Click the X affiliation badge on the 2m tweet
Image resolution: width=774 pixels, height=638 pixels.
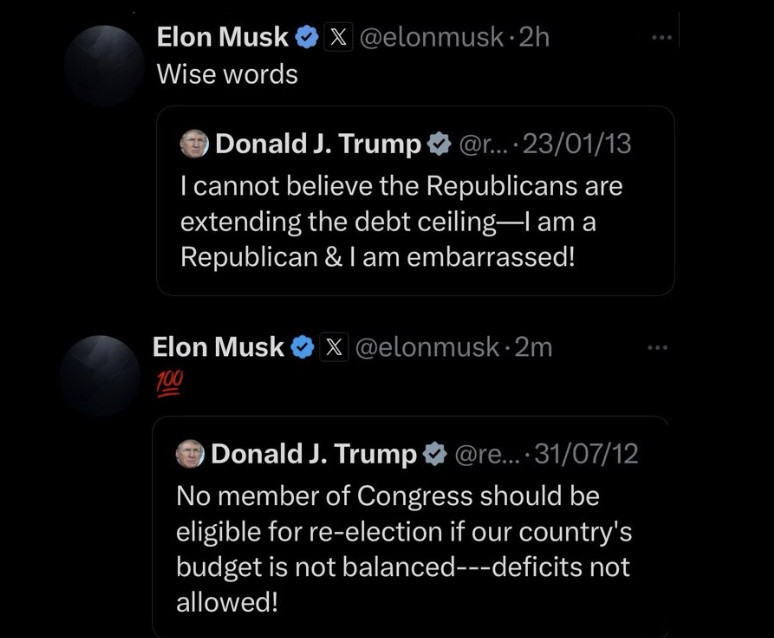pyautogui.click(x=334, y=347)
